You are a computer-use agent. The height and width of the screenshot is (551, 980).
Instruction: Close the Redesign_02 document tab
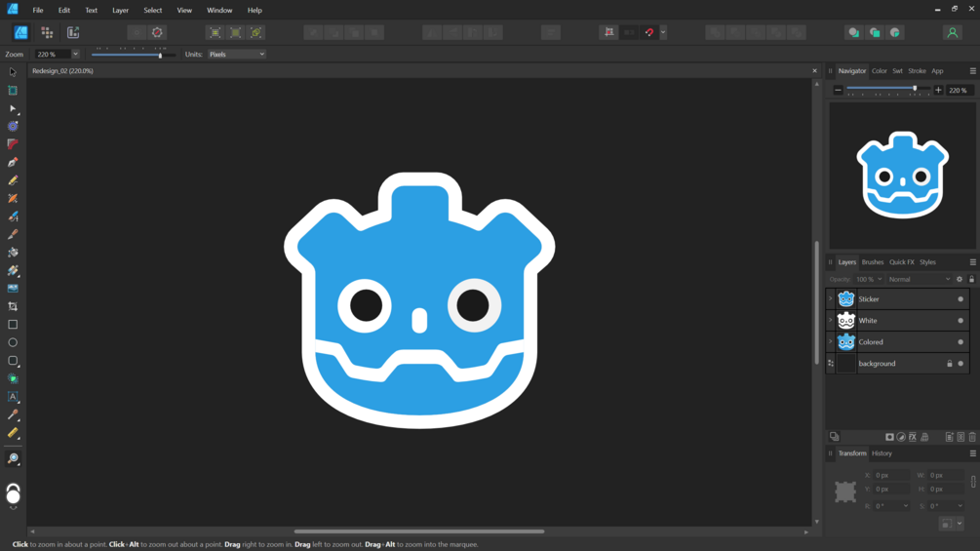814,71
